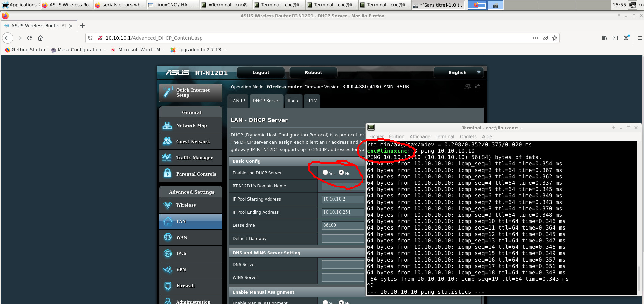Switch to LinuxCNC / HAL taskbar window
Viewport: 644px width, 304px height.
pyautogui.click(x=173, y=5)
